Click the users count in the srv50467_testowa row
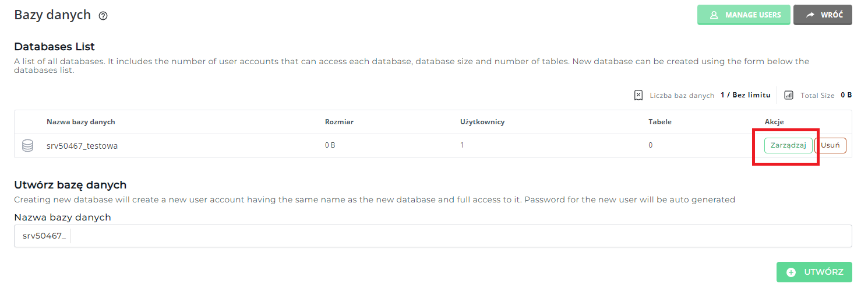This screenshot has width=868, height=301. coord(462,145)
